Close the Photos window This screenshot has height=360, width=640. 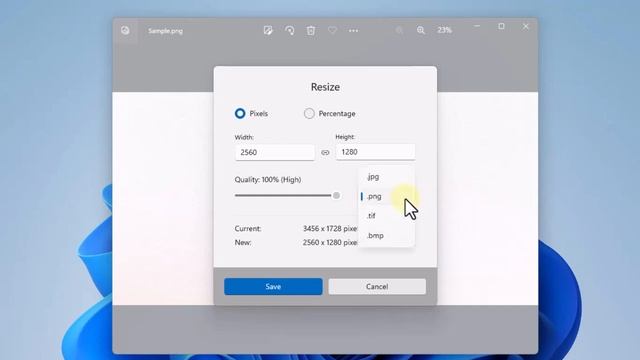pos(526,26)
